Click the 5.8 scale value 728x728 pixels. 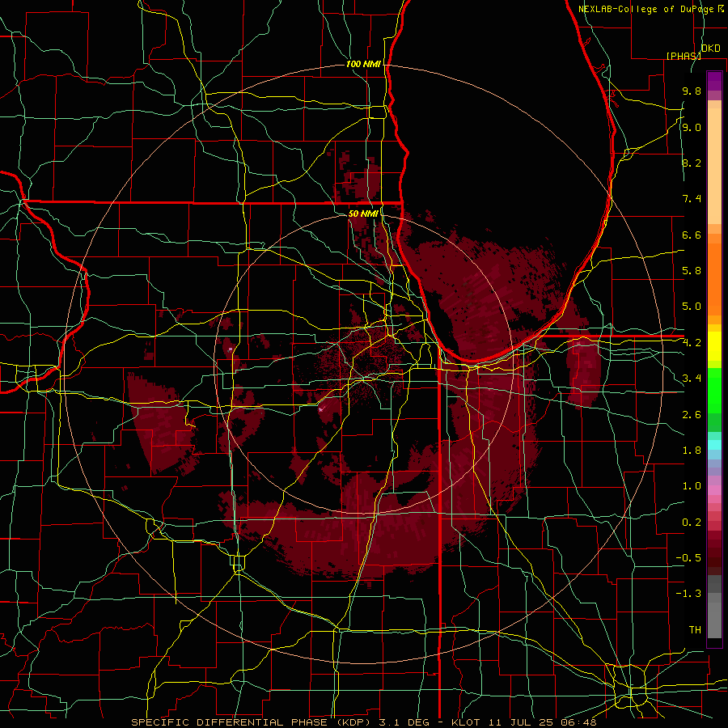(x=692, y=270)
